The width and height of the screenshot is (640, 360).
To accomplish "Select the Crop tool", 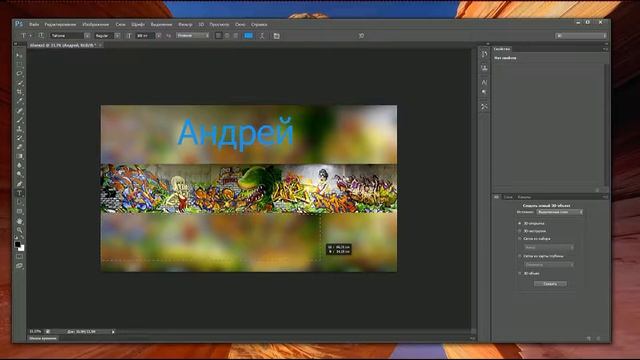I will coord(19,92).
